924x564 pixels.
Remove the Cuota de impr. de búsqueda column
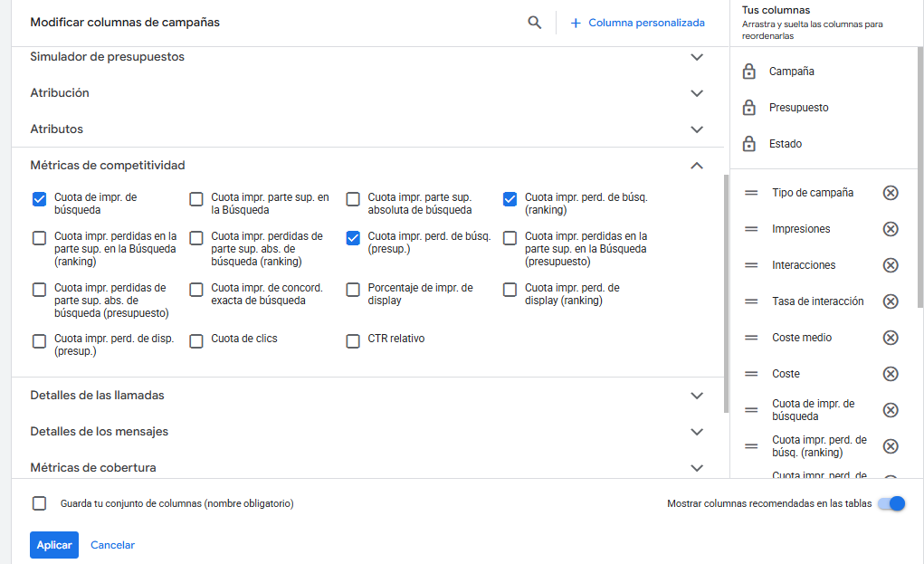pyautogui.click(x=891, y=410)
